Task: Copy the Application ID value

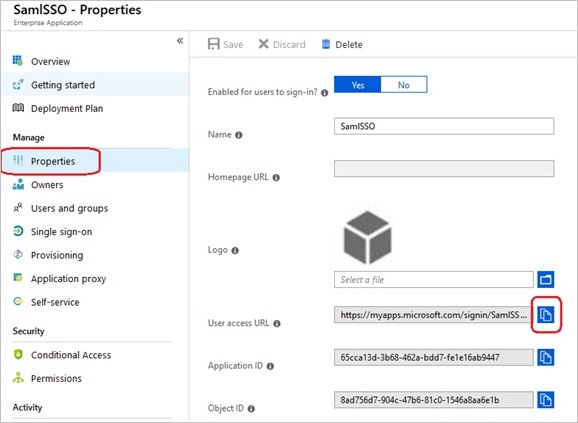Action: 546,357
